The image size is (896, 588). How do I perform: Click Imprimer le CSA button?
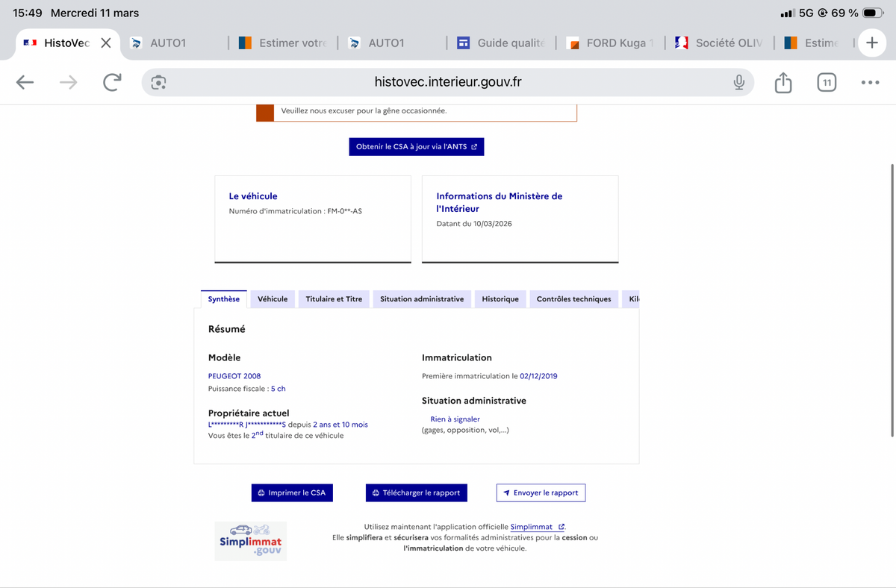(292, 492)
